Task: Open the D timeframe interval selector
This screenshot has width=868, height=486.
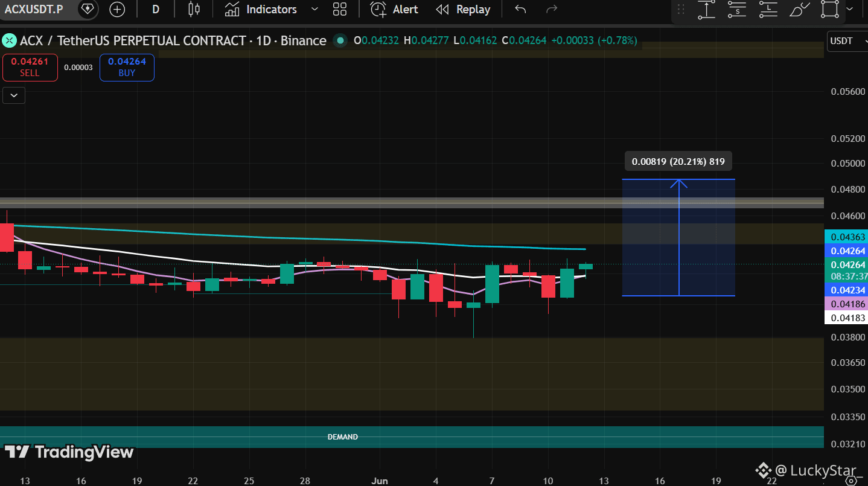Action: coord(156,9)
